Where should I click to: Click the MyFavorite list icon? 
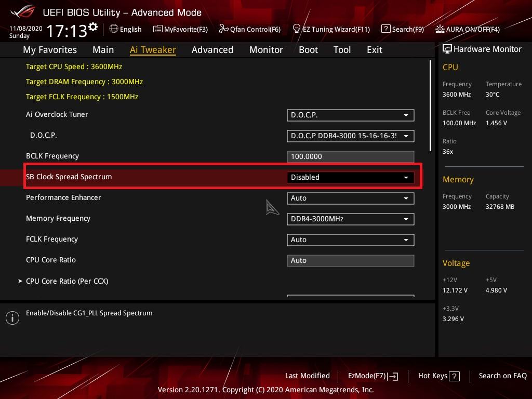(x=158, y=29)
